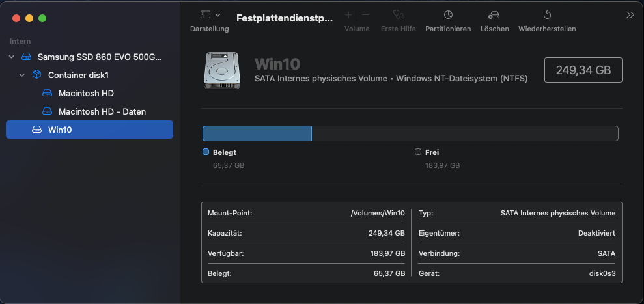Image resolution: width=644 pixels, height=304 pixels.
Task: Close the Disk Utility window
Action: click(x=16, y=18)
